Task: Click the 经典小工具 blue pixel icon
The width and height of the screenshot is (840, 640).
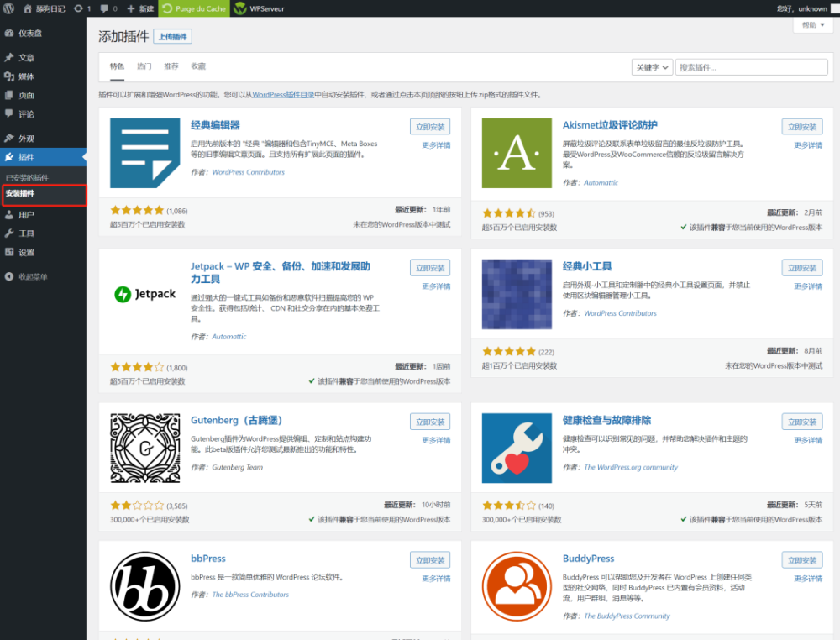Action: pyautogui.click(x=517, y=294)
